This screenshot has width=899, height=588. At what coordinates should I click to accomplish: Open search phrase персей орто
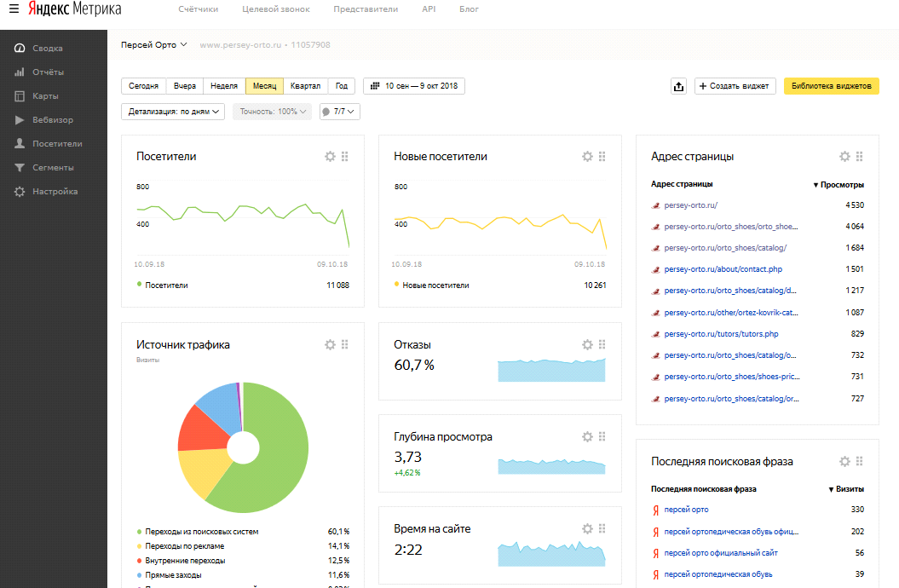click(x=686, y=510)
